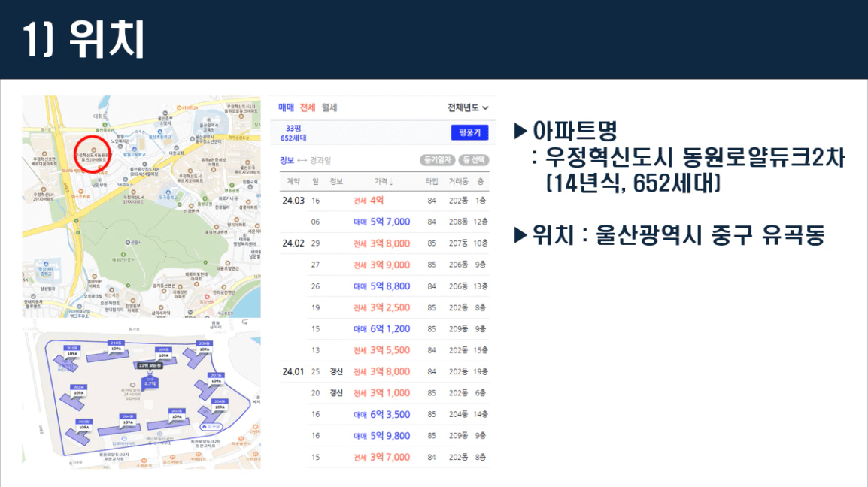Click the 계약 column header
The width and height of the screenshot is (868, 487).
click(293, 182)
